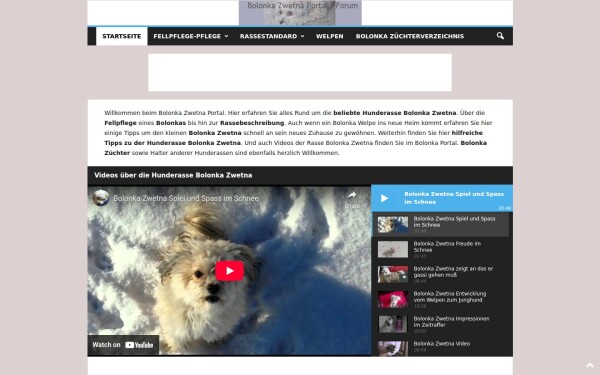Select thumbnail for Bolonka Zwetna Video
The width and height of the screenshot is (600, 375).
(x=393, y=348)
